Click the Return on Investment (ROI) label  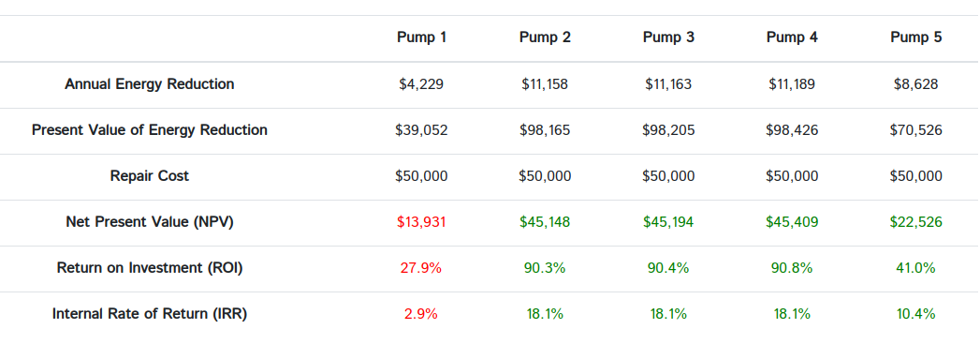150,268
